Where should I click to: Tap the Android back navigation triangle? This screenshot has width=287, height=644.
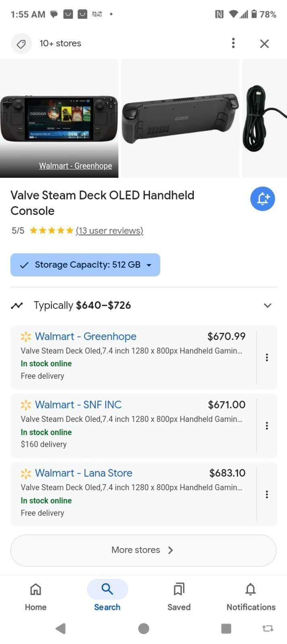(x=60, y=628)
